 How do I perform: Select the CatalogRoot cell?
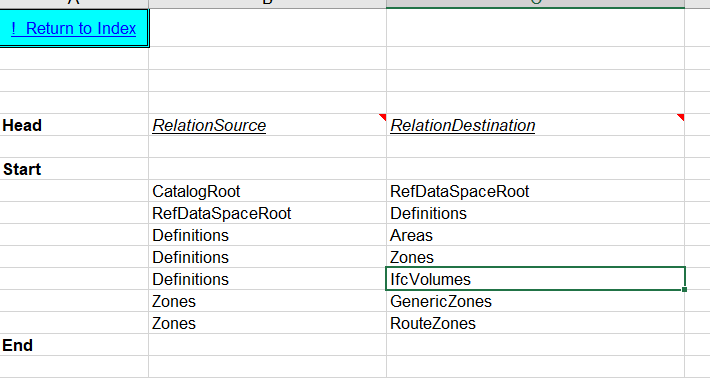267,191
